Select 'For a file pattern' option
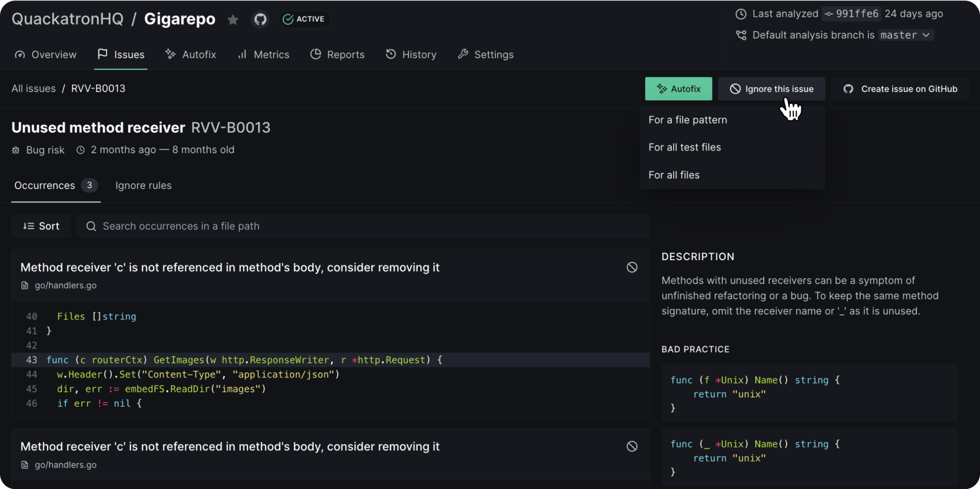This screenshot has height=489, width=980. click(688, 120)
